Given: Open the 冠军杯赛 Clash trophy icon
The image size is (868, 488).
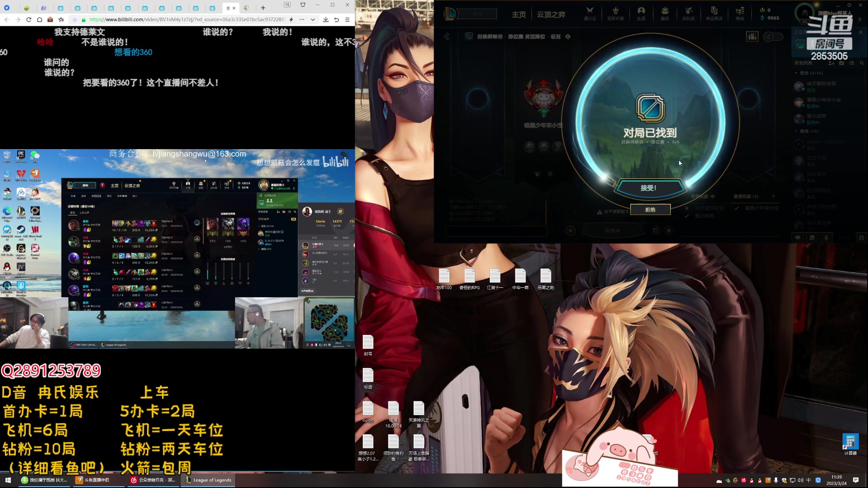Looking at the screenshot, I should point(615,14).
